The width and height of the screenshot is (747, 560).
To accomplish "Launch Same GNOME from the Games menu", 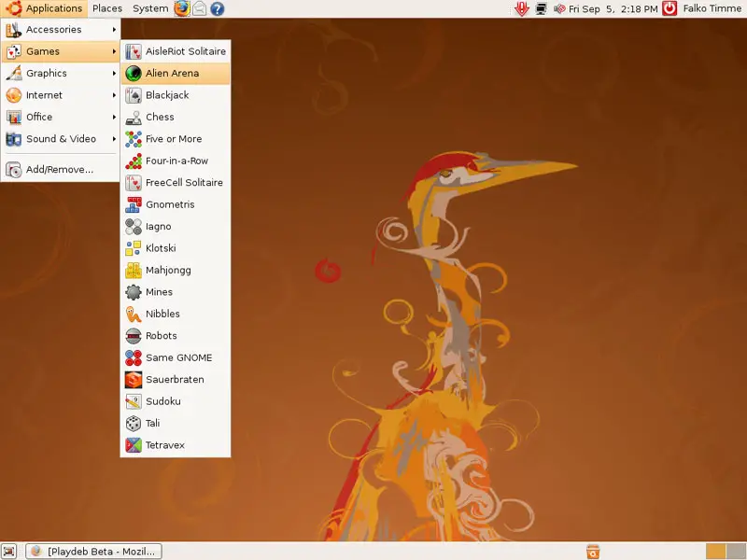I will pyautogui.click(x=176, y=358).
